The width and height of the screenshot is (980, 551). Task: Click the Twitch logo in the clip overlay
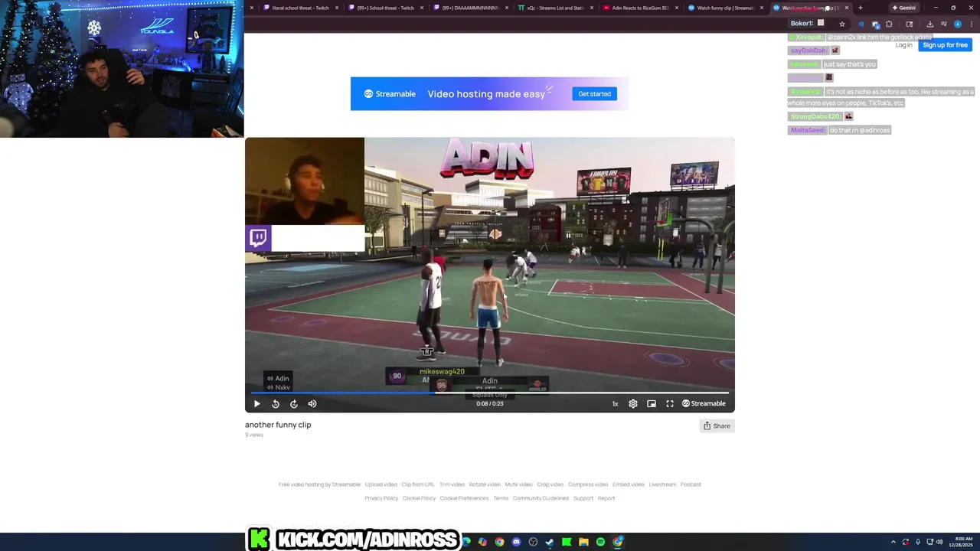258,237
